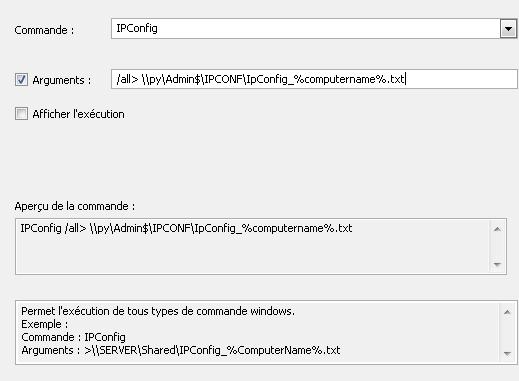The image size is (519, 381).
Task: Click the preview box scroll down arrow
Action: point(497,264)
